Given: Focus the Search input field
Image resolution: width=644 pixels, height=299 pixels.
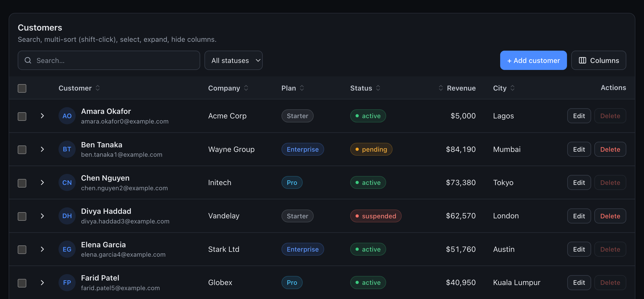Looking at the screenshot, I should 109,60.
